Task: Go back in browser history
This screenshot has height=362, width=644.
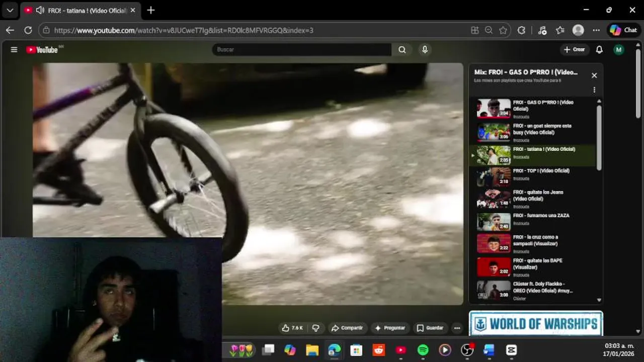Action: [10, 30]
